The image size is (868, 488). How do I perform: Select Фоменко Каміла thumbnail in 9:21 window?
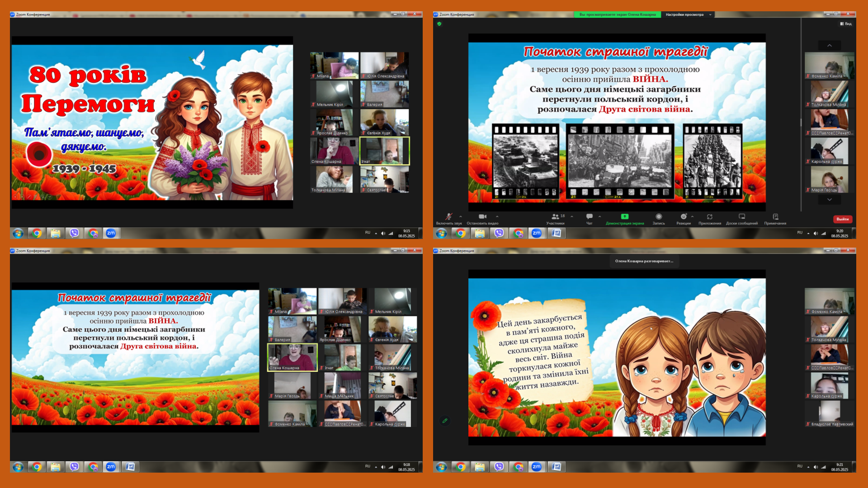tap(829, 301)
